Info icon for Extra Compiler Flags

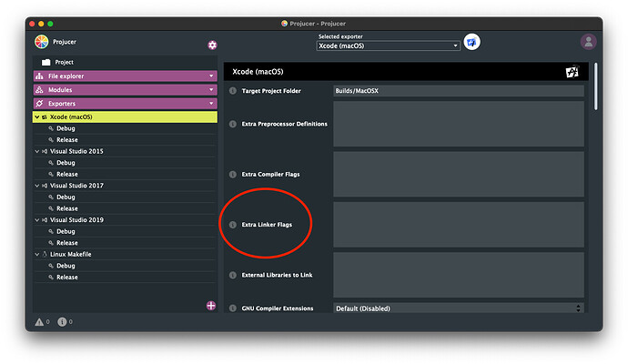point(233,174)
